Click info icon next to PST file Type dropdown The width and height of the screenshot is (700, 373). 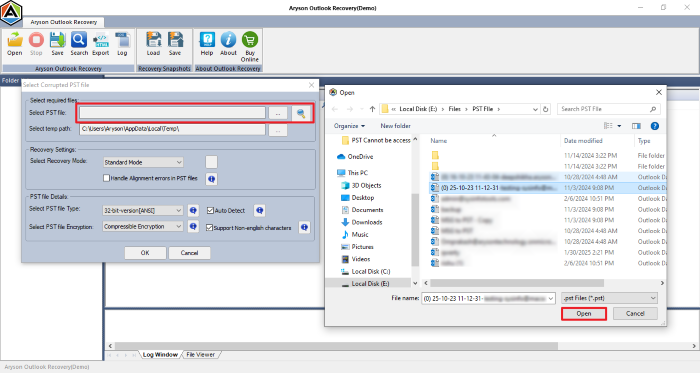coord(193,210)
